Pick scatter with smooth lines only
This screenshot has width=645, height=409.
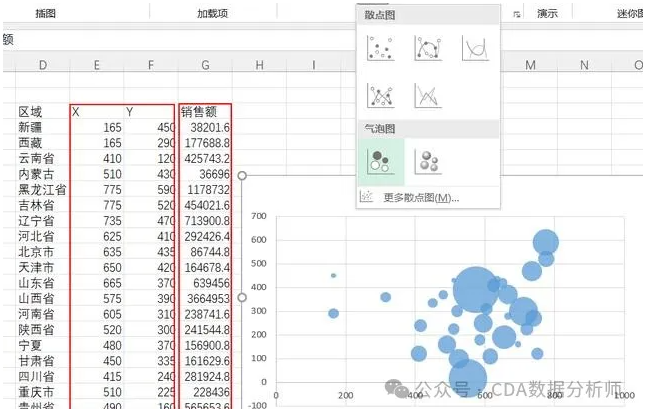[474, 48]
